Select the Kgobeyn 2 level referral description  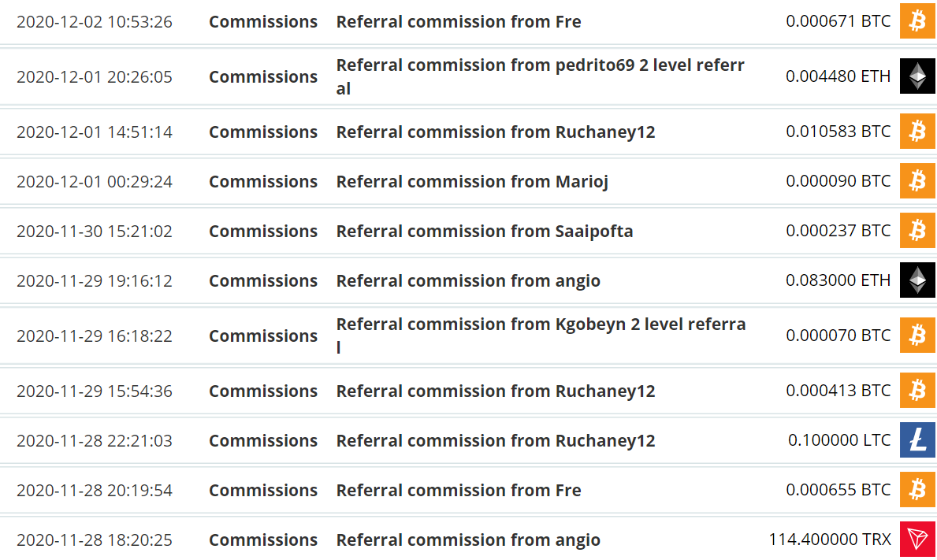(x=541, y=336)
